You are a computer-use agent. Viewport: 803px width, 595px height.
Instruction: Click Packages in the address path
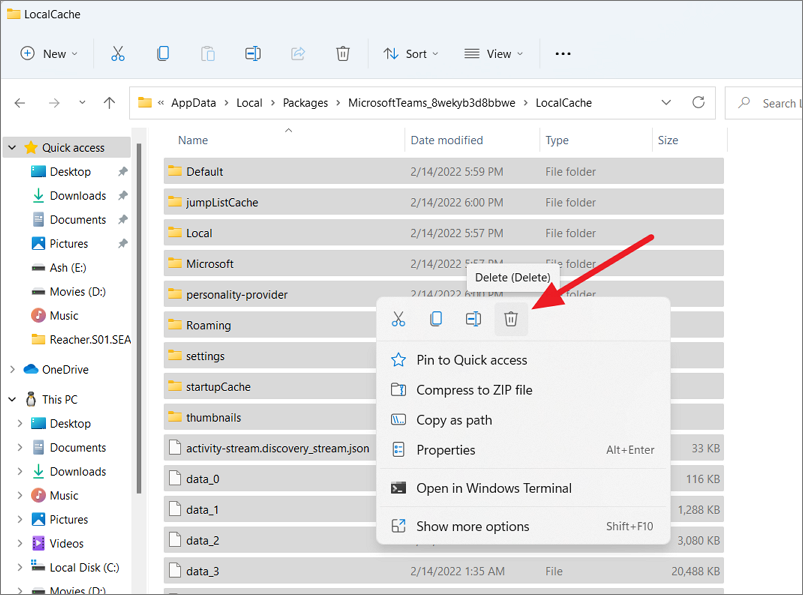pos(305,103)
